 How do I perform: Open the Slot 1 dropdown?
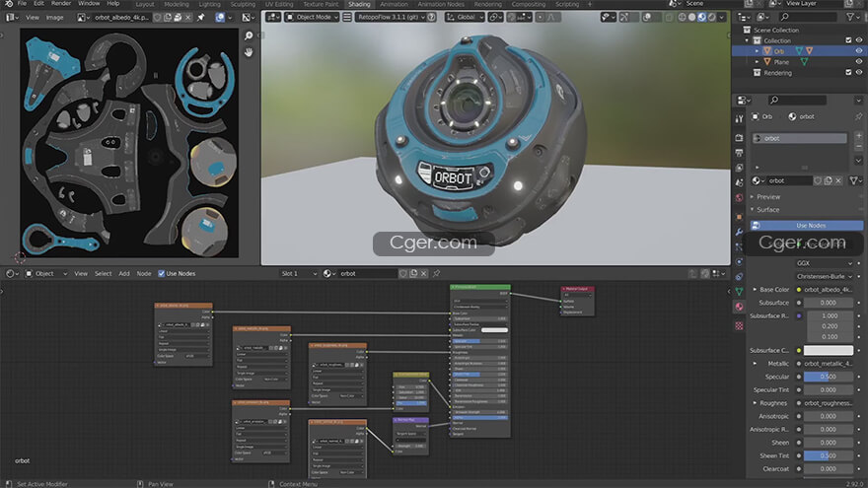pyautogui.click(x=299, y=273)
